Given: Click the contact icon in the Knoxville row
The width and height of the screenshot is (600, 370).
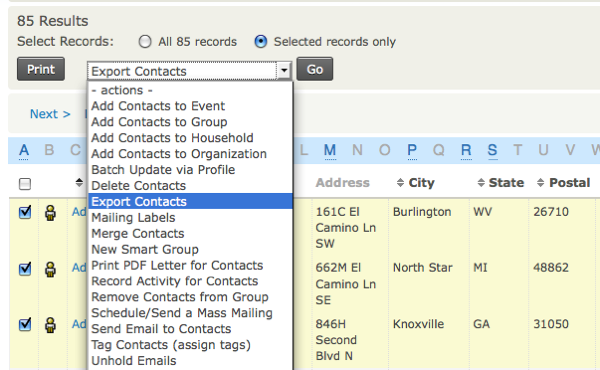Looking at the screenshot, I should click(50, 325).
